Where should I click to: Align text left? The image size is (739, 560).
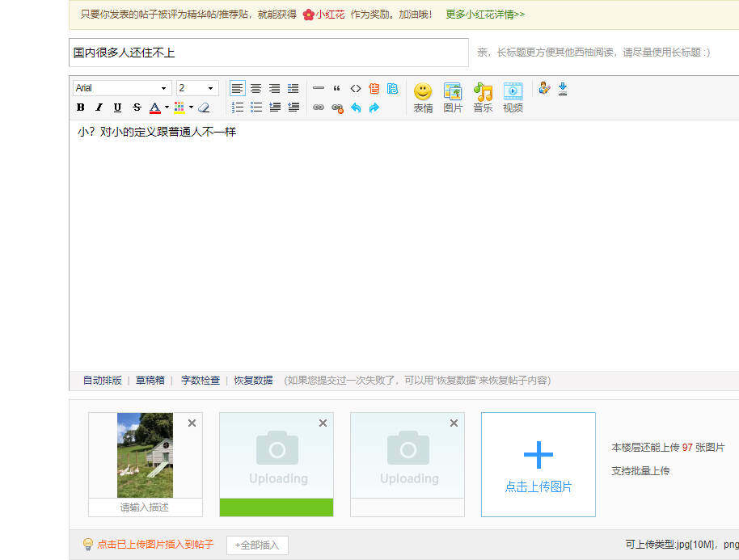237,88
